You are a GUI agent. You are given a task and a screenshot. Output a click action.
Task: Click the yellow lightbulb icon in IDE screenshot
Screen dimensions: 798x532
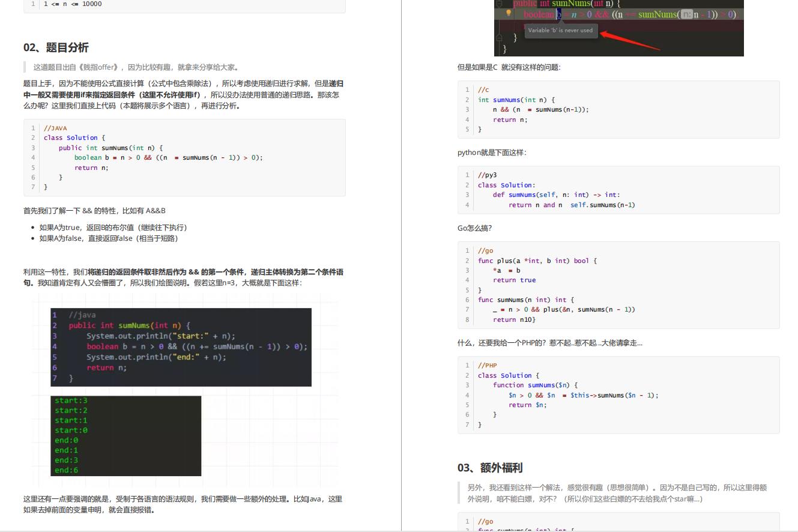coord(508,13)
